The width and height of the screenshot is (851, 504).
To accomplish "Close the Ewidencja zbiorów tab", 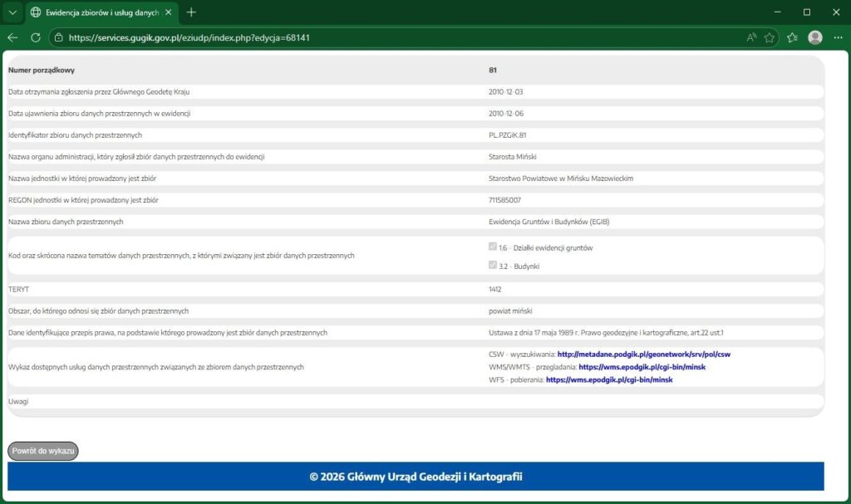I will (x=169, y=12).
